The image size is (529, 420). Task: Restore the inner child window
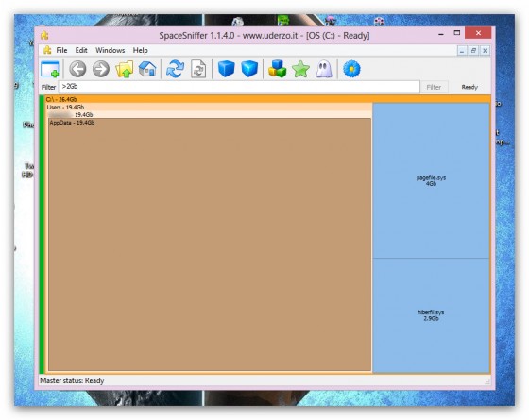473,51
